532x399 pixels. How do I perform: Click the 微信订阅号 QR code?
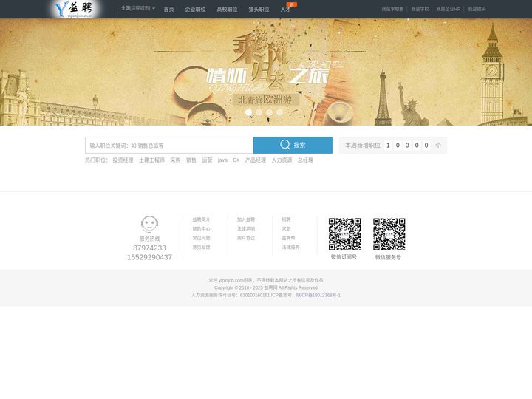344,234
